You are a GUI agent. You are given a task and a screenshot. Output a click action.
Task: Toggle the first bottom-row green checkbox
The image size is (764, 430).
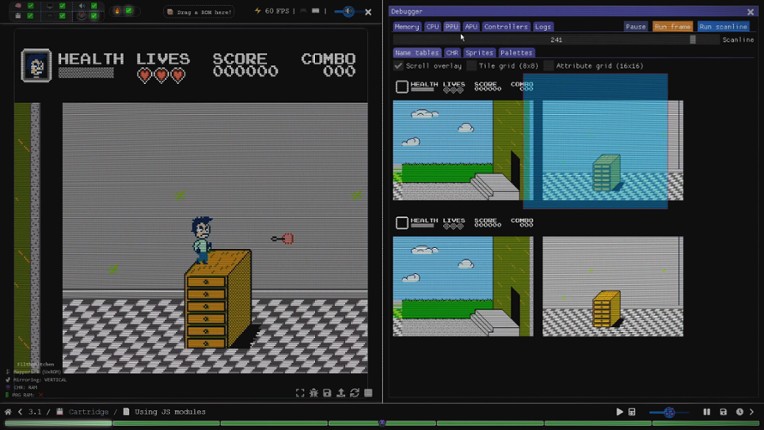[x=31, y=16]
